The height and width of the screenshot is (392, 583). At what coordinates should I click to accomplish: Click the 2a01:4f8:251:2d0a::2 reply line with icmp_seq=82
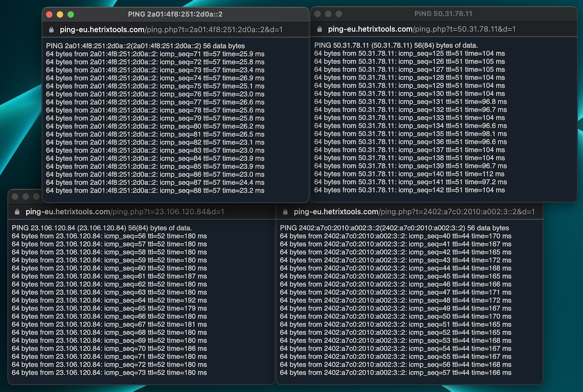(155, 142)
